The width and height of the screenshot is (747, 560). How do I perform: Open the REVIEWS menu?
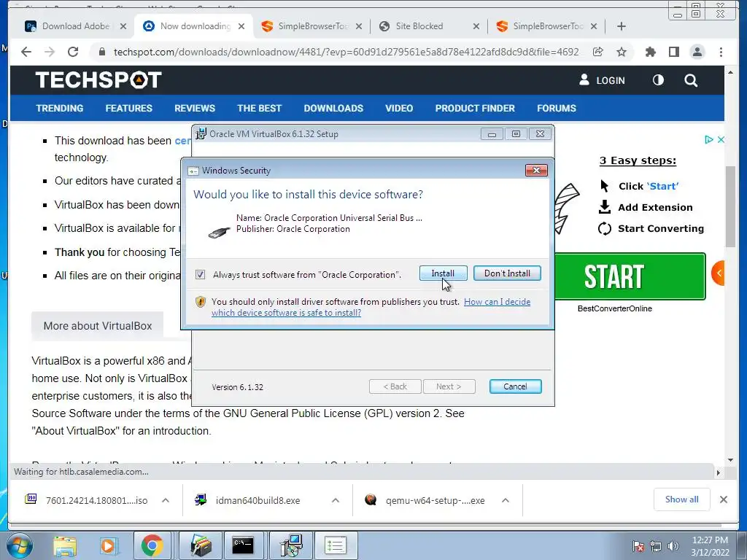pyautogui.click(x=195, y=108)
